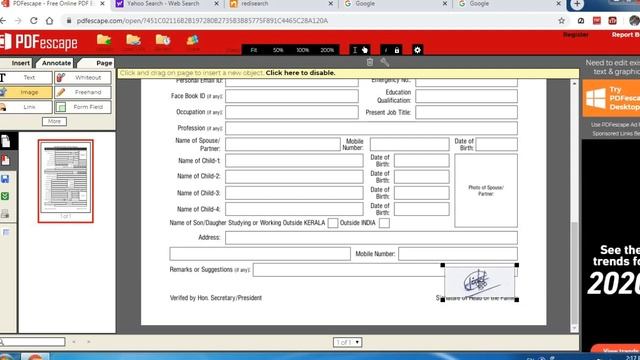The width and height of the screenshot is (640, 360).
Task: Click the Address input field
Action: pyautogui.click(x=371, y=238)
